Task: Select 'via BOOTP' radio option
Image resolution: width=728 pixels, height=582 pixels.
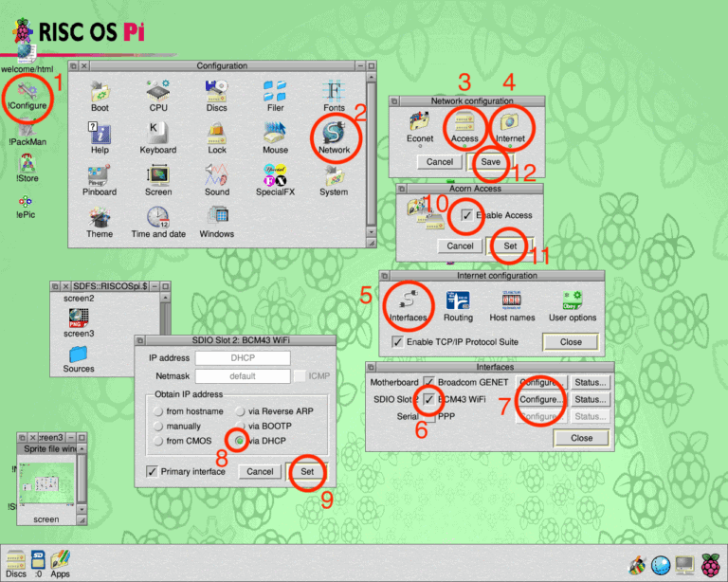Action: [240, 426]
